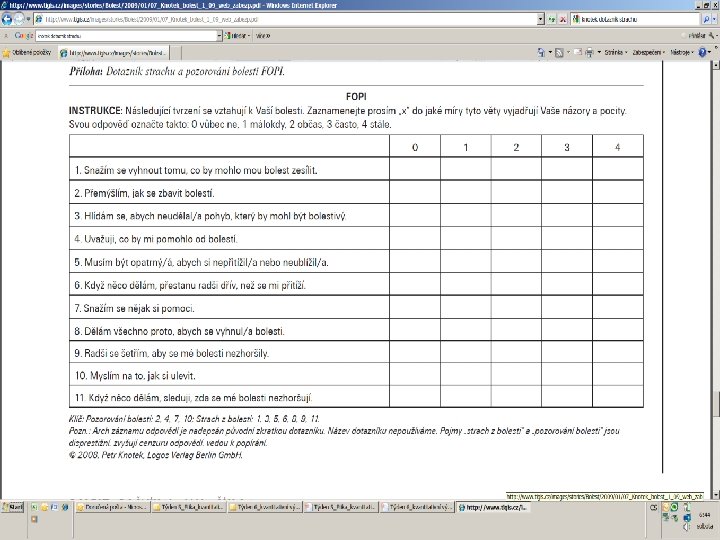This screenshot has width=720, height=540.
Task: Click row '10. Myslím na to, jak si ulevit'
Action: 356,376
